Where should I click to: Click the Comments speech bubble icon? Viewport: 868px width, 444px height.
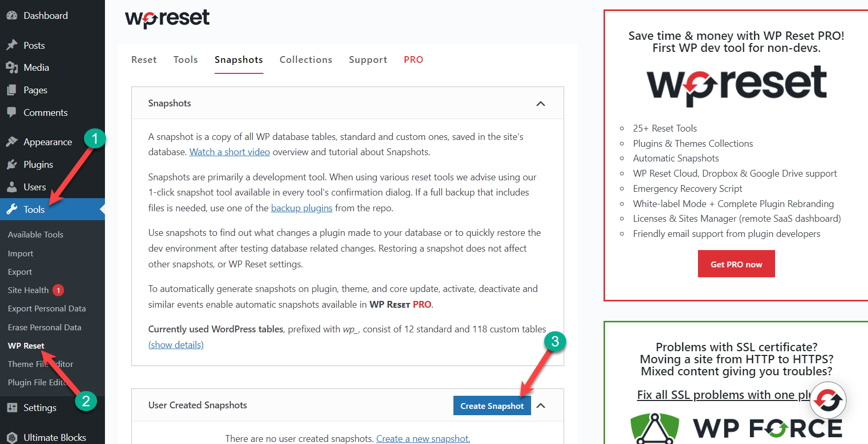pyautogui.click(x=12, y=113)
